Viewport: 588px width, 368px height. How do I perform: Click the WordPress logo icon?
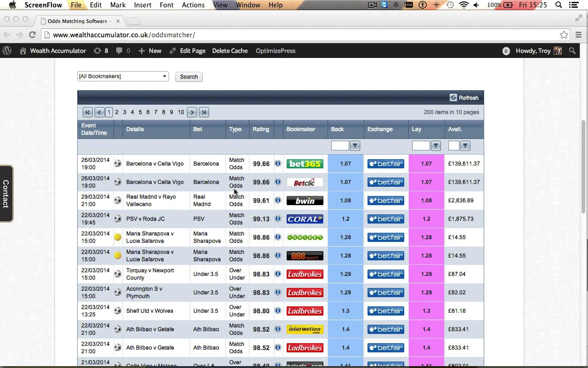pyautogui.click(x=7, y=51)
